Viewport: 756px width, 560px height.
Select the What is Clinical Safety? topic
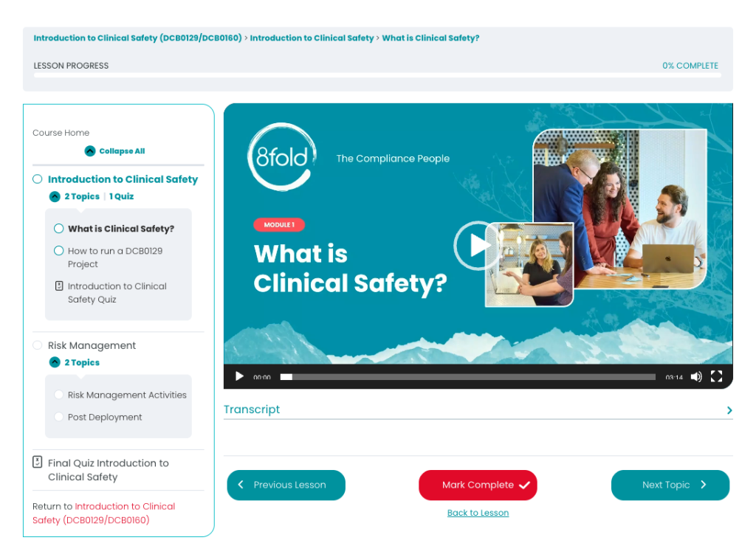[121, 229]
